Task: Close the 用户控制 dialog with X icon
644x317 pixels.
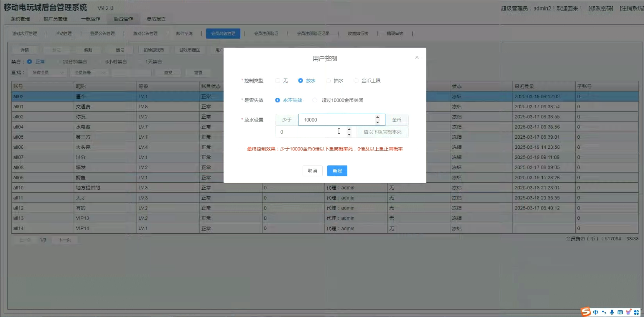Action: (x=417, y=57)
